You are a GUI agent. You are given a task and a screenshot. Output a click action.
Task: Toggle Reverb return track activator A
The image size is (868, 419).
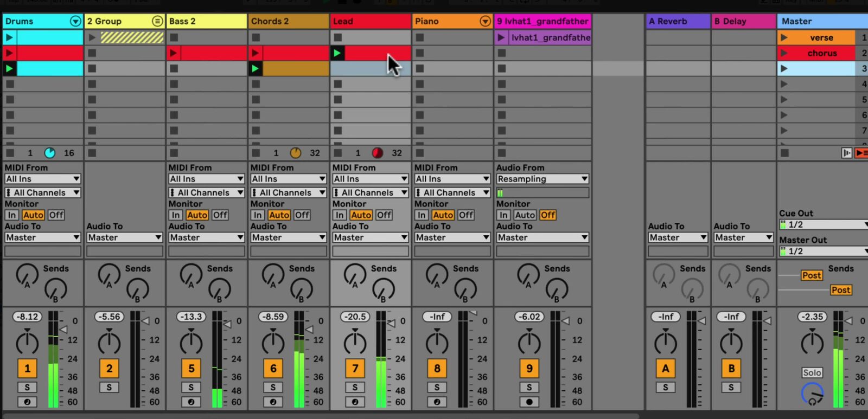[x=666, y=369]
